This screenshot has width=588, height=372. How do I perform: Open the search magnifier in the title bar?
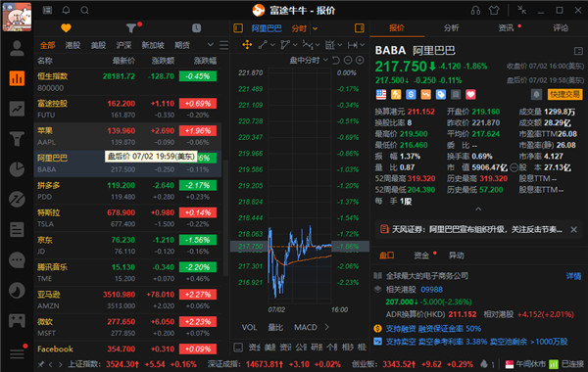coord(84,10)
